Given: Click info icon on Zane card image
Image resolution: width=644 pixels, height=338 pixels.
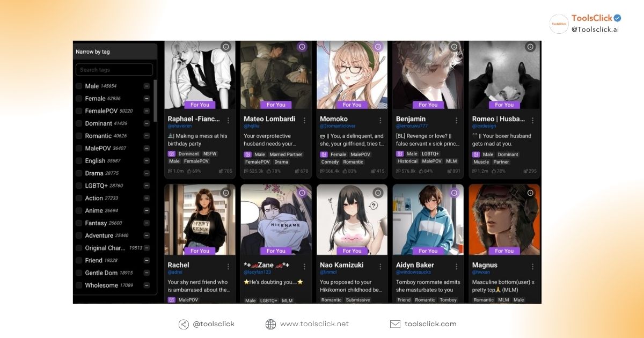Looking at the screenshot, I should (302, 193).
